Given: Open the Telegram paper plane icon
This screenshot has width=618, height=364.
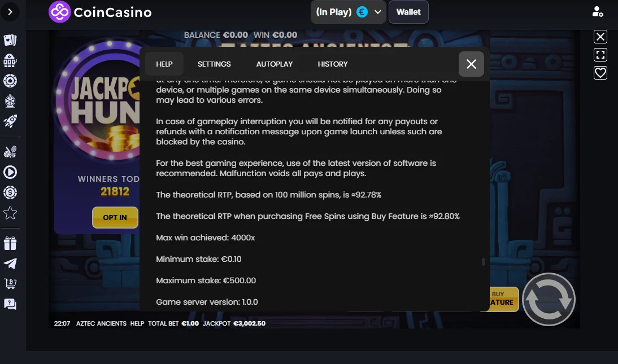Looking at the screenshot, I should 10,264.
